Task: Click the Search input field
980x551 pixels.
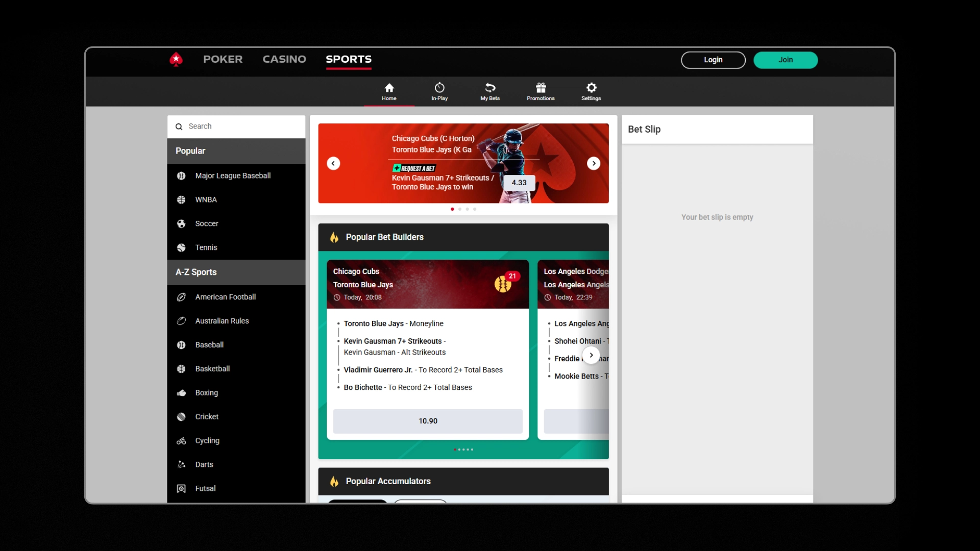Action: click(236, 127)
